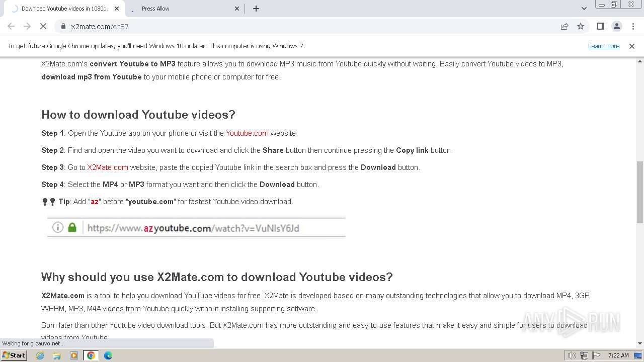This screenshot has width=644, height=362.
Task: Select the 'Download Youtube videos in 1080p' tab
Action: tap(64, 9)
